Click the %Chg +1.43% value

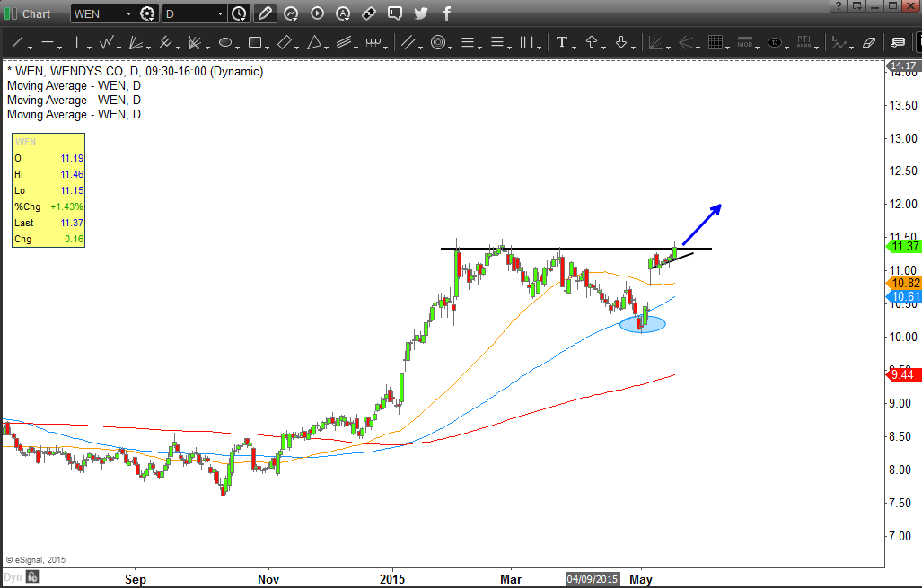[66, 206]
